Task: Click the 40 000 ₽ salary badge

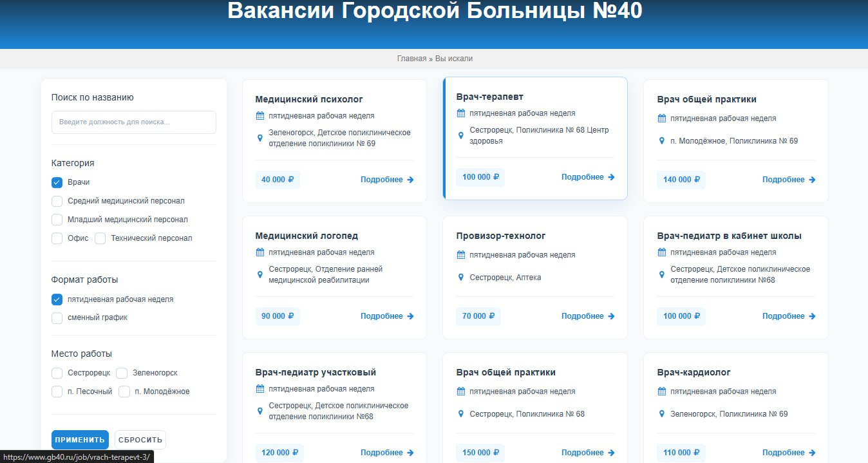Action: pyautogui.click(x=278, y=180)
